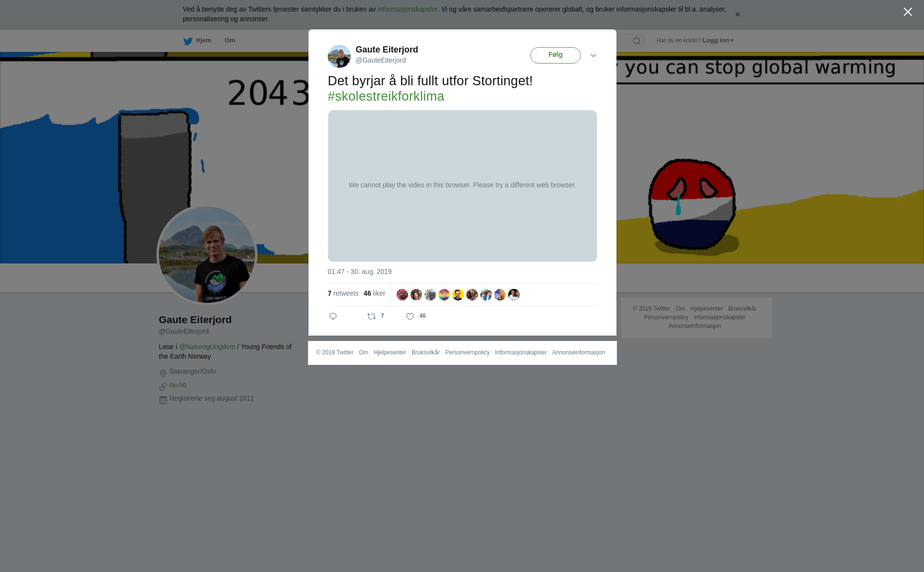Close the tweet overlay with the X
Image resolution: width=924 pixels, height=572 pixels.
(x=908, y=12)
